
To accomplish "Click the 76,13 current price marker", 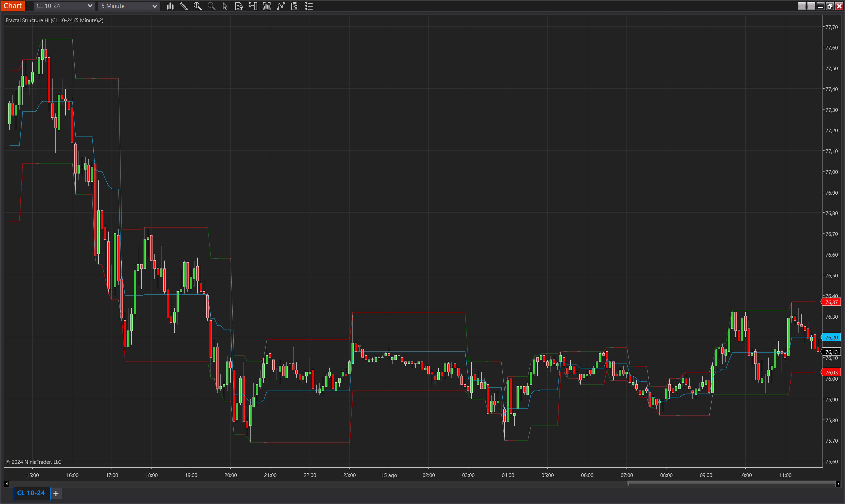I will 831,352.
